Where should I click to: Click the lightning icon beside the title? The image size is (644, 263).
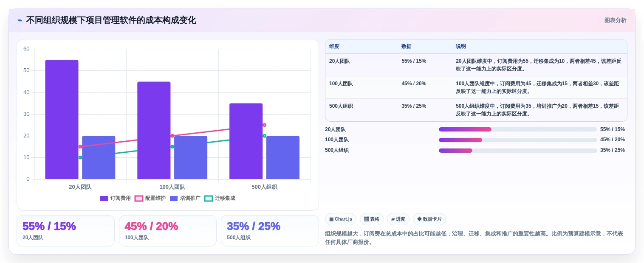pos(20,20)
